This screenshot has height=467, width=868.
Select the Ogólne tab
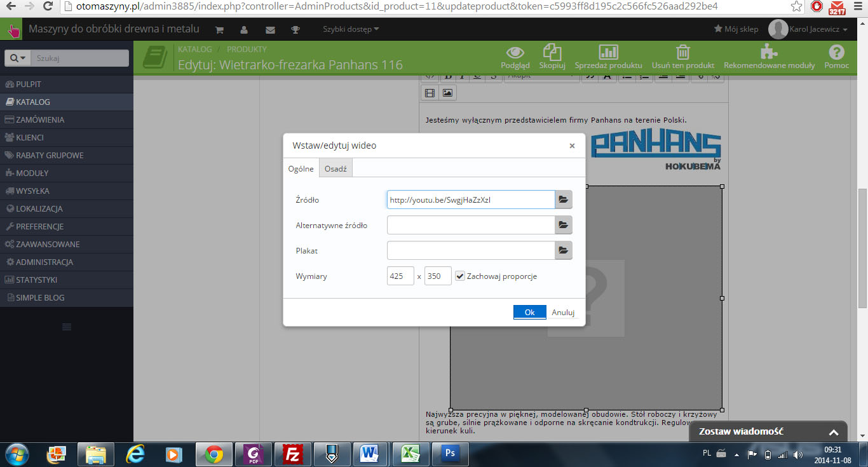click(301, 168)
